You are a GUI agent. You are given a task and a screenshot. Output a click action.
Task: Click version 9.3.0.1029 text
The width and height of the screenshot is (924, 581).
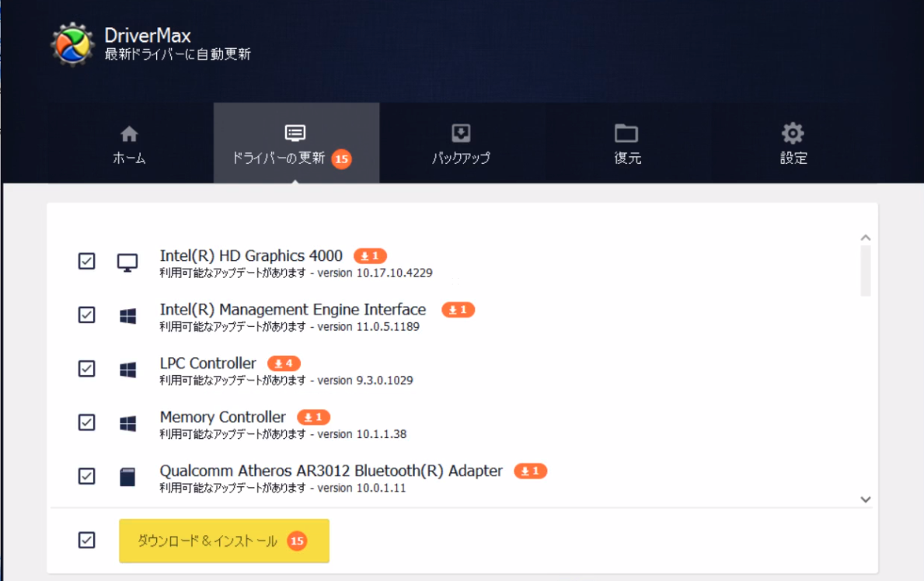[365, 380]
